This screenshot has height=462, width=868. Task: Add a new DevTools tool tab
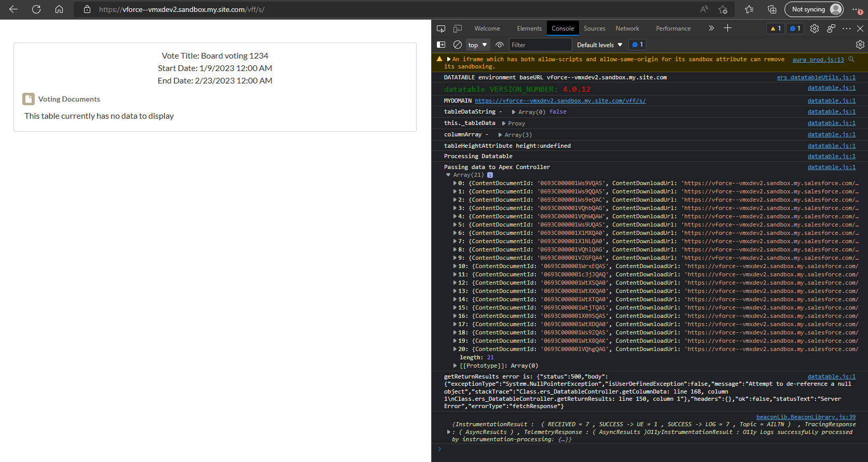(727, 28)
